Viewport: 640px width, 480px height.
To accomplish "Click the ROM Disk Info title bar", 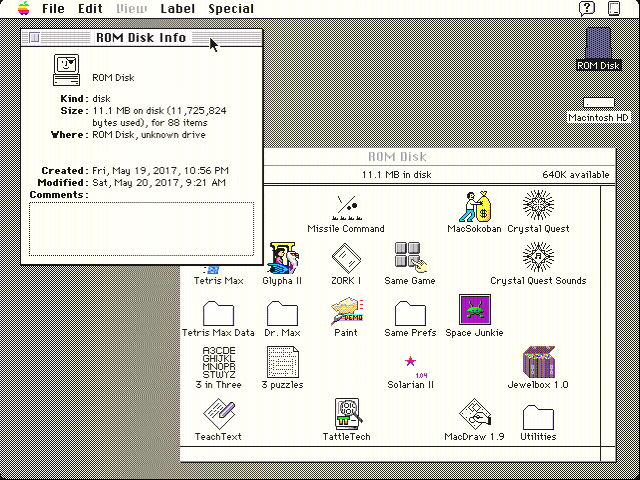I will 141,38.
